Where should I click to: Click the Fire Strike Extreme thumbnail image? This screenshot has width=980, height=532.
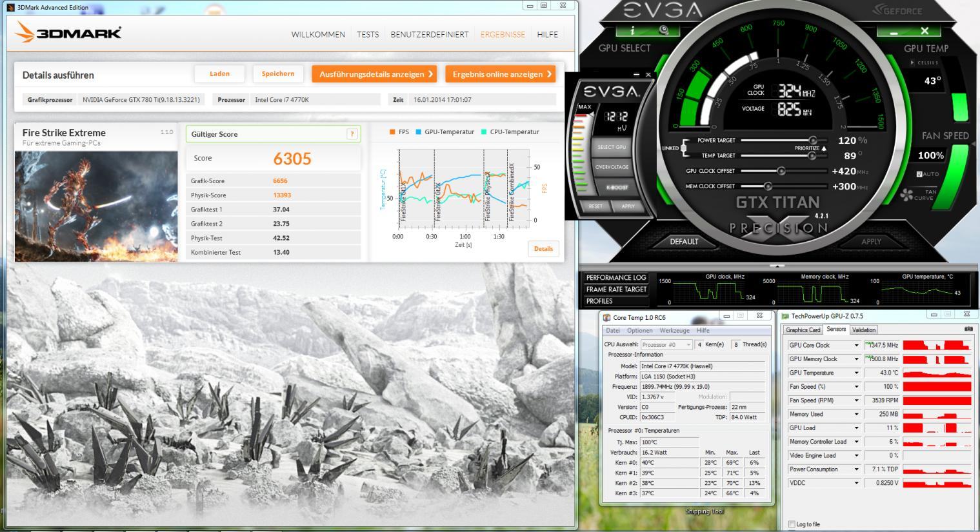click(96, 206)
